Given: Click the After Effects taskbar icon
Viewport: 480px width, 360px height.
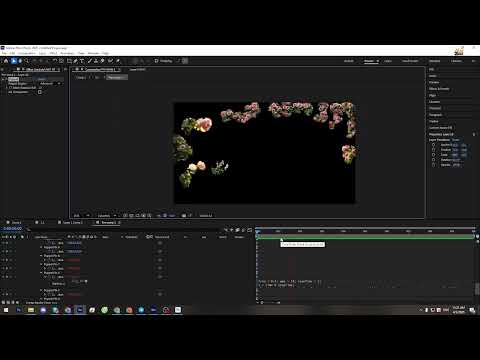Looking at the screenshot, I should point(80,310).
